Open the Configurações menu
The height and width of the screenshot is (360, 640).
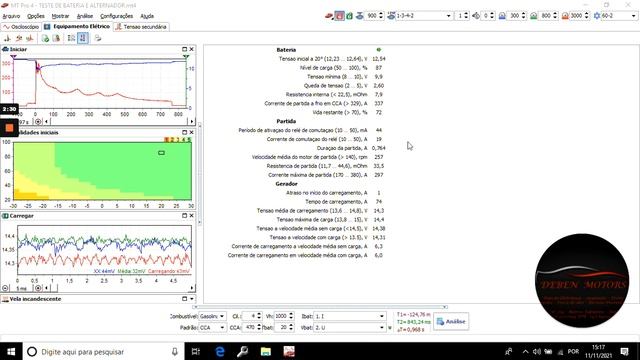[x=116, y=16]
